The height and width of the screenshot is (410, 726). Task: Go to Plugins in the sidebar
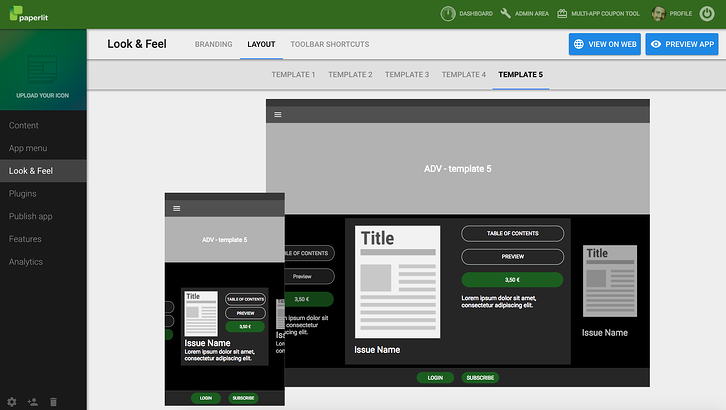(43, 193)
